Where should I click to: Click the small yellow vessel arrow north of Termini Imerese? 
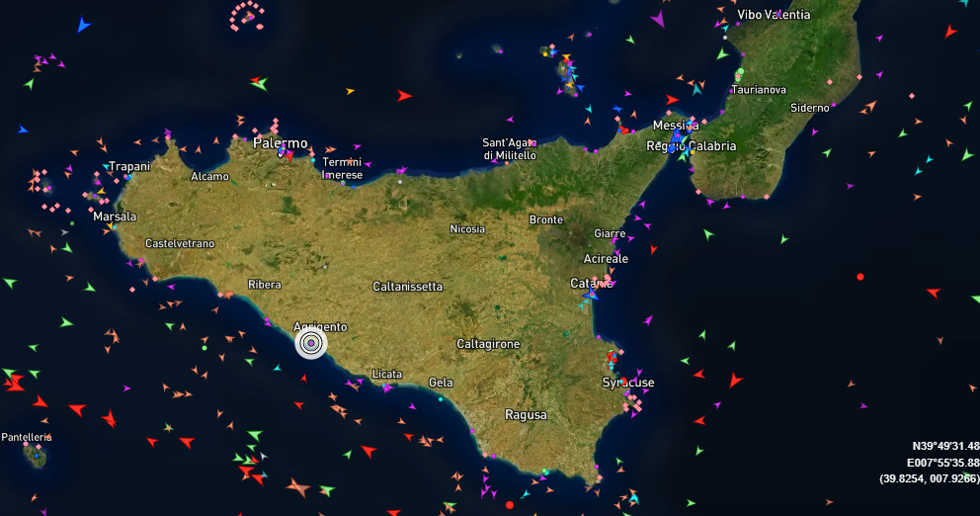(350, 91)
